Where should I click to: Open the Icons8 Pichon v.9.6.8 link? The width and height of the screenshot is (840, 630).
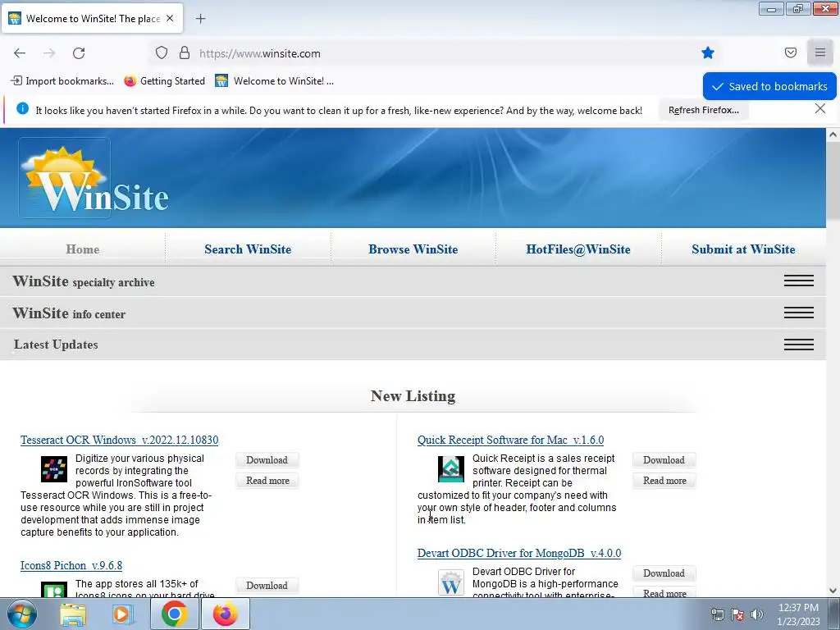pos(71,565)
